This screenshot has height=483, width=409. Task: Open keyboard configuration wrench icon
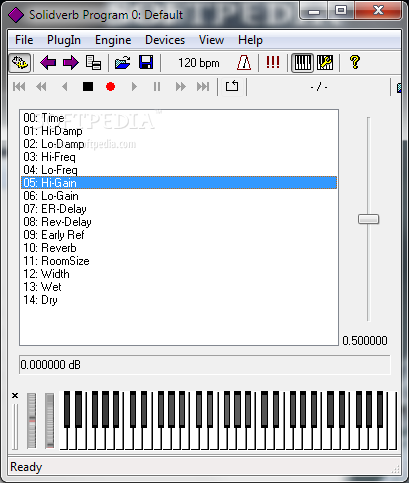pos(325,63)
